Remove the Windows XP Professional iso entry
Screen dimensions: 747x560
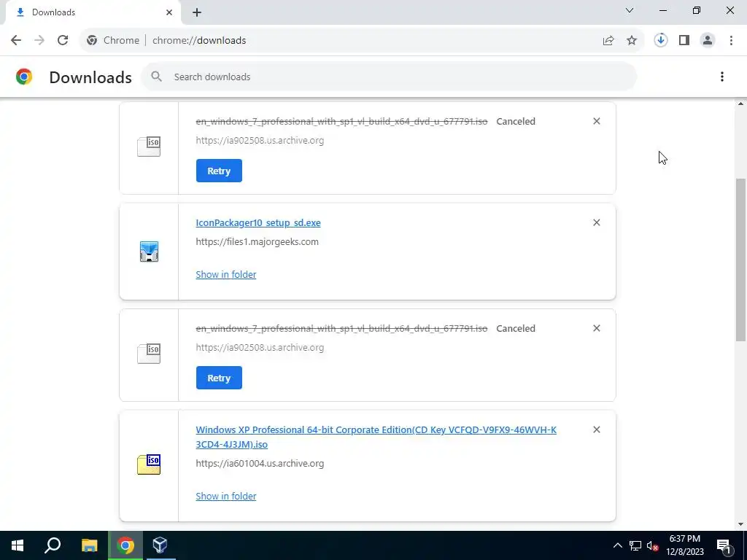tap(597, 429)
